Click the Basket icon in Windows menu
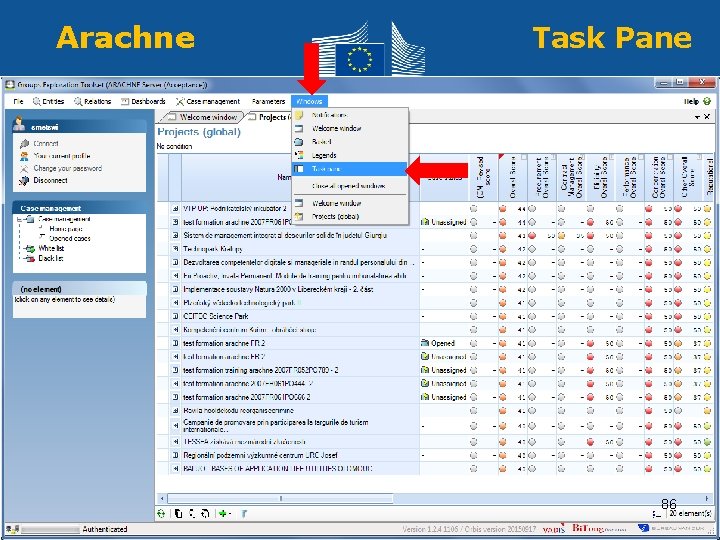 299,142
